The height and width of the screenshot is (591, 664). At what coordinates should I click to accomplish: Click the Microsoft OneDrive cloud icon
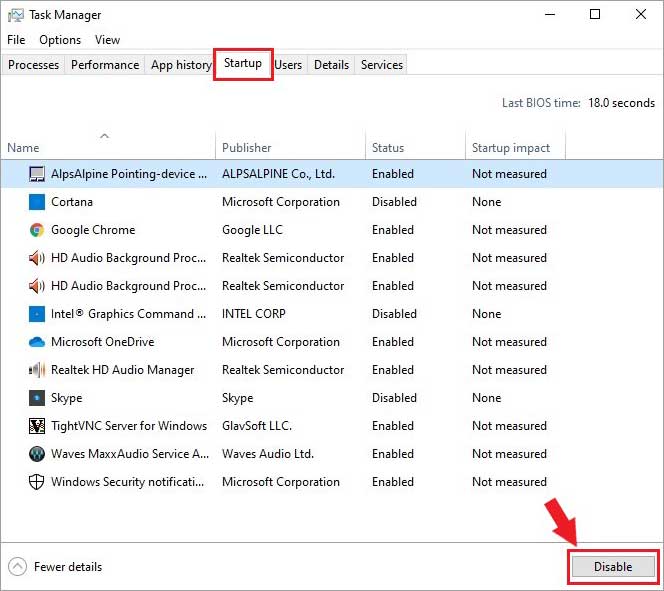(x=37, y=342)
